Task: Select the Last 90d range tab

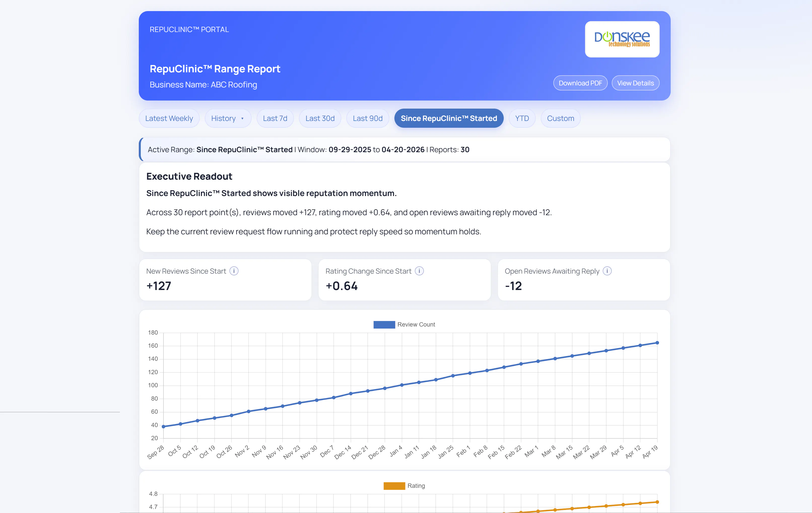Action: click(367, 118)
